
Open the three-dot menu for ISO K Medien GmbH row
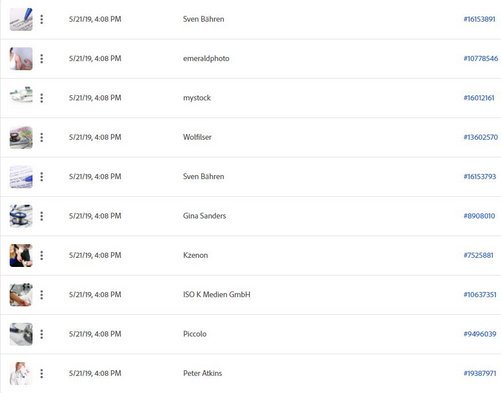pos(42,295)
